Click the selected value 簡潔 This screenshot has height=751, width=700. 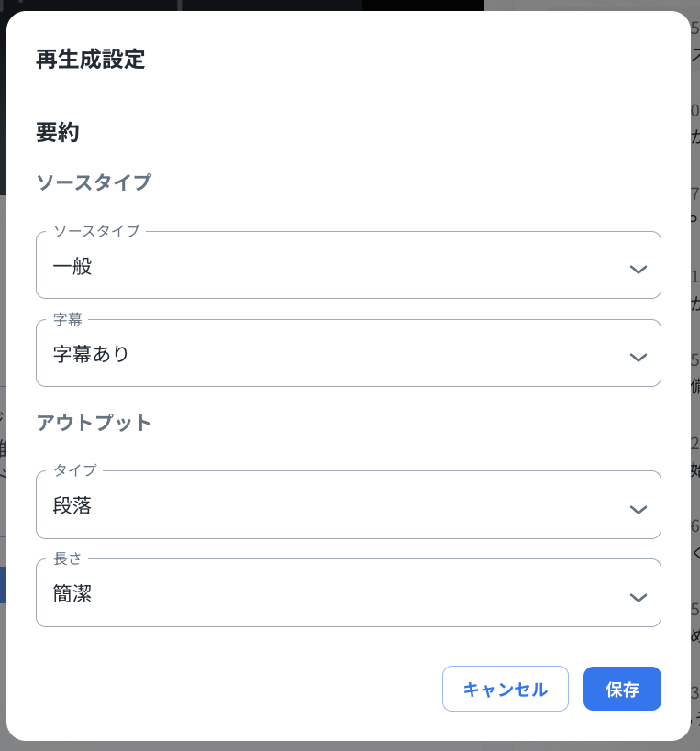[72, 593]
